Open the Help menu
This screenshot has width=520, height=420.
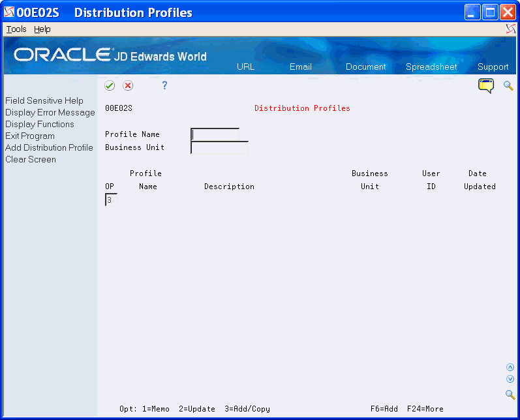pos(42,29)
